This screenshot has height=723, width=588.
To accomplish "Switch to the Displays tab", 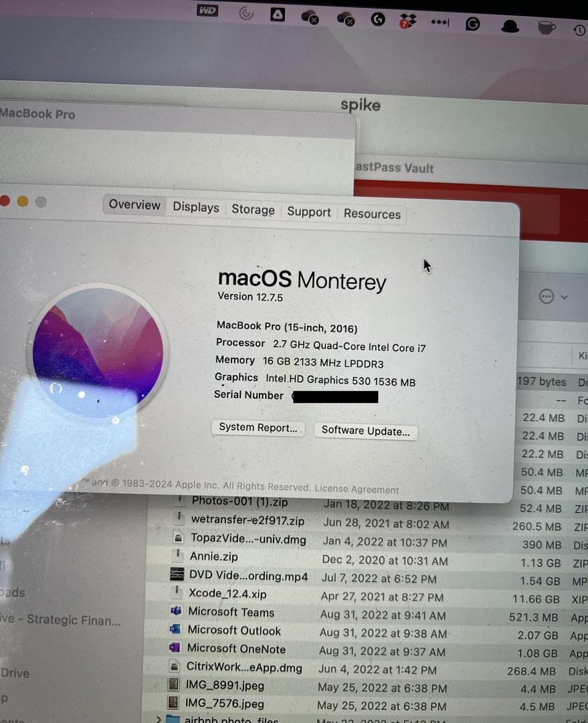I will pos(196,207).
